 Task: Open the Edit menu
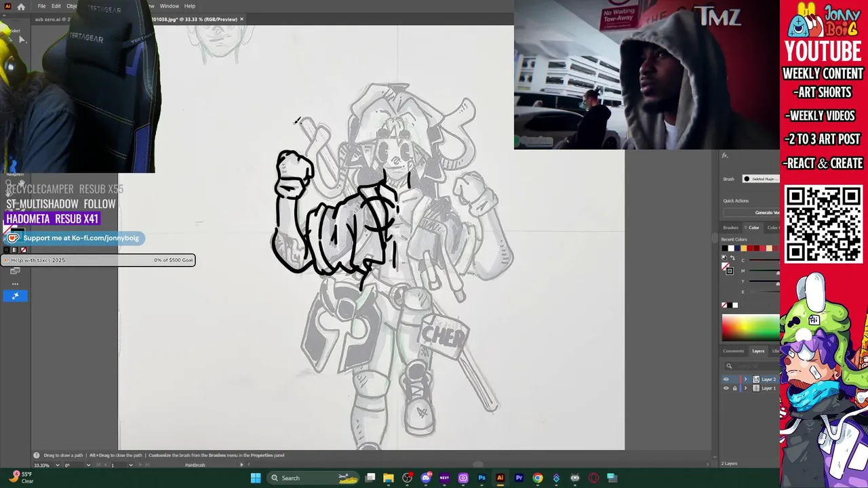click(x=56, y=6)
